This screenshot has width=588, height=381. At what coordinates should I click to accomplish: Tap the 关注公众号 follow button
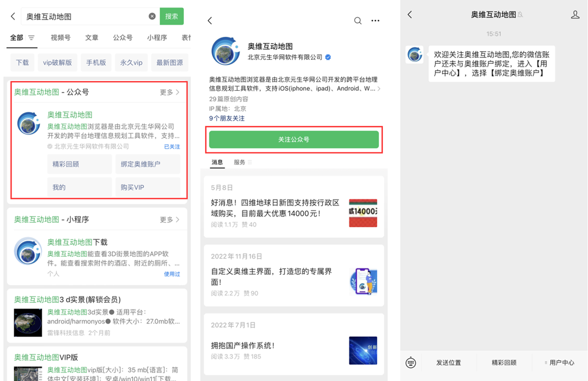[x=294, y=140]
